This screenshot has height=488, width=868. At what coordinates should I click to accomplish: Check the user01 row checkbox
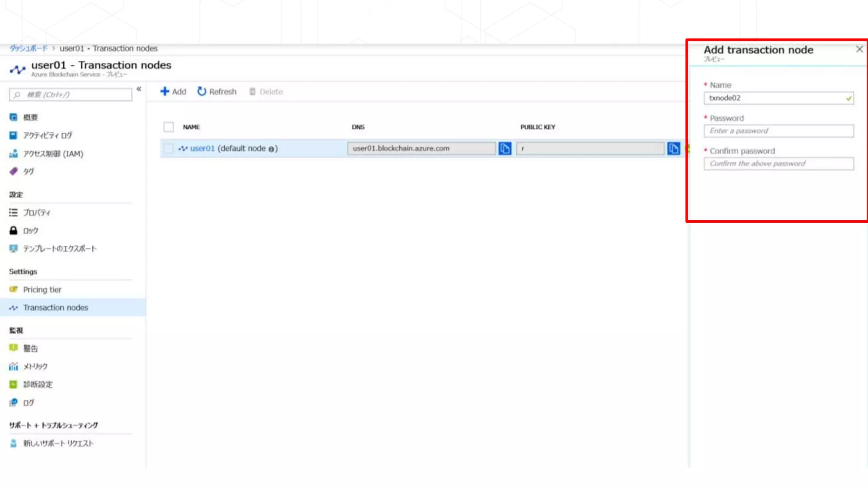(x=169, y=149)
